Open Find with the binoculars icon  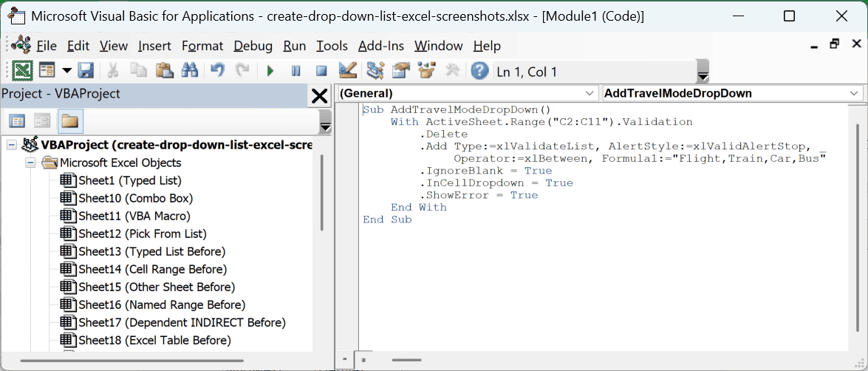[x=190, y=71]
